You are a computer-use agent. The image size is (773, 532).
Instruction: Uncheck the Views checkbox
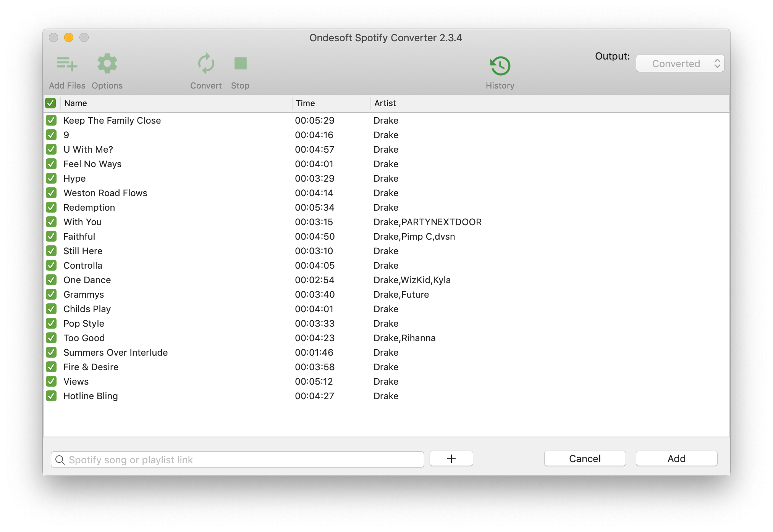pyautogui.click(x=51, y=382)
